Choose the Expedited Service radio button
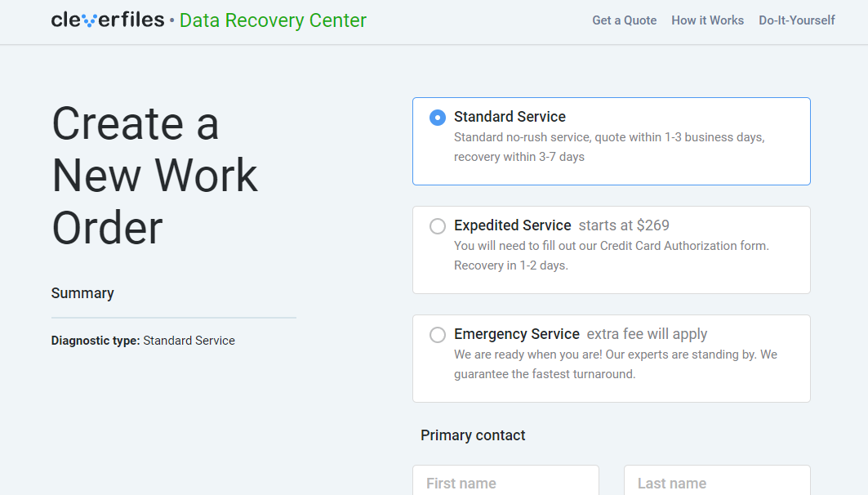Image resolution: width=868 pixels, height=495 pixels. tap(438, 226)
